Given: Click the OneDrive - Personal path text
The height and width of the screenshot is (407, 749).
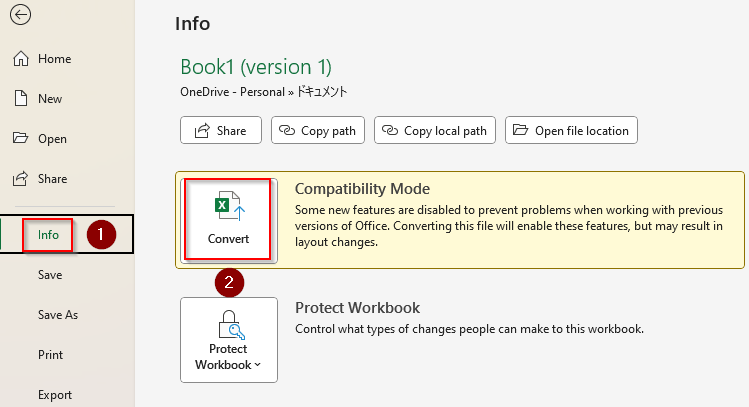Looking at the screenshot, I should click(x=232, y=92).
